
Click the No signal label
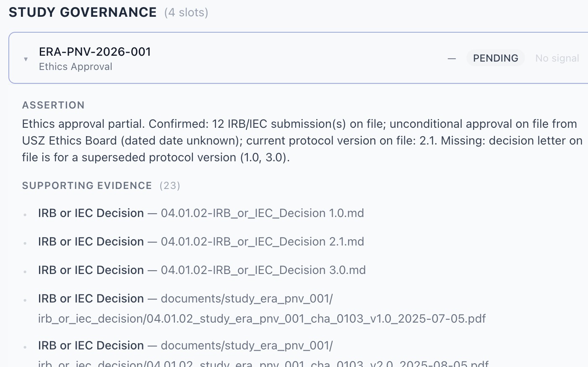pyautogui.click(x=557, y=58)
